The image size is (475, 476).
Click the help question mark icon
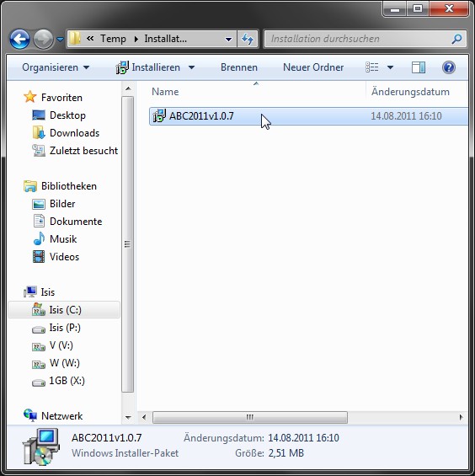449,67
